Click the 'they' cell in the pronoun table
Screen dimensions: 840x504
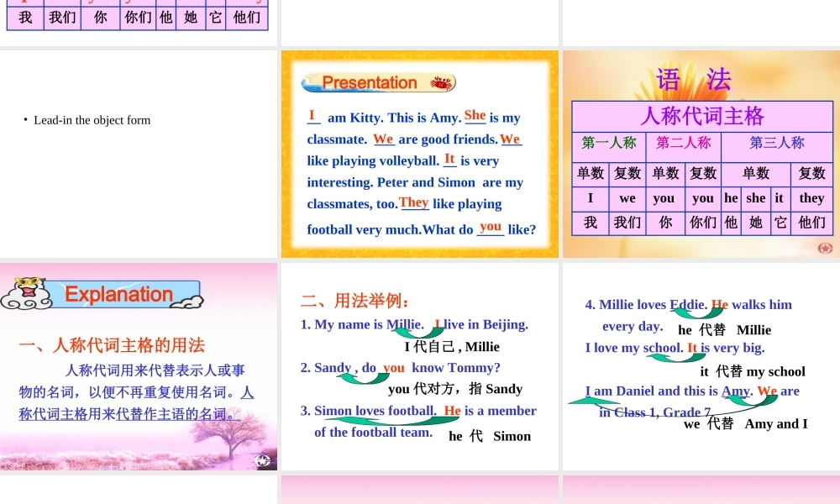pos(811,198)
